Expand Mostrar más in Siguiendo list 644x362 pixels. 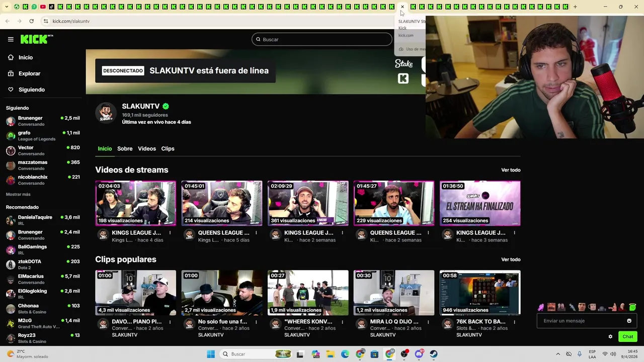click(18, 194)
